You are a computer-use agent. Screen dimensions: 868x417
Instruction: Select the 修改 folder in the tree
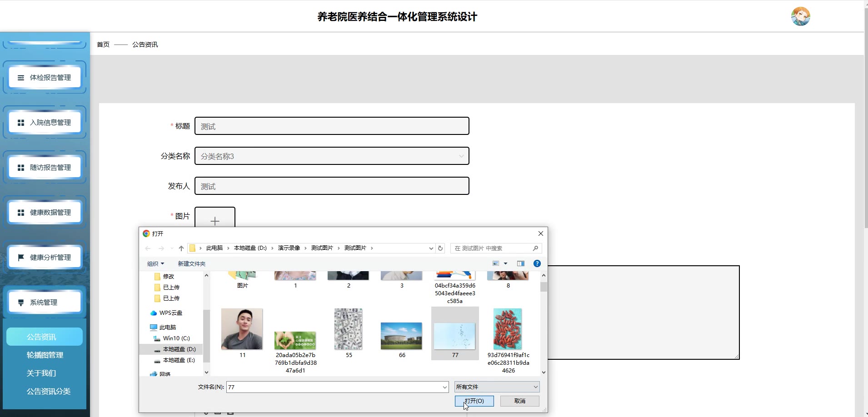(169, 276)
